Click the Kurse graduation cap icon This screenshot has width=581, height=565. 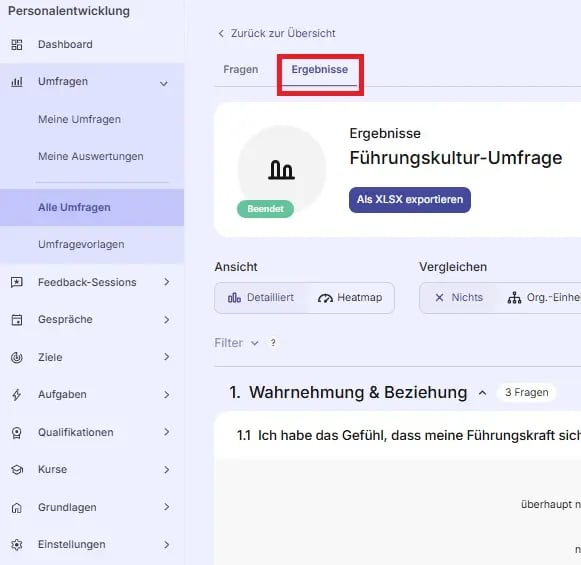pyautogui.click(x=17, y=470)
